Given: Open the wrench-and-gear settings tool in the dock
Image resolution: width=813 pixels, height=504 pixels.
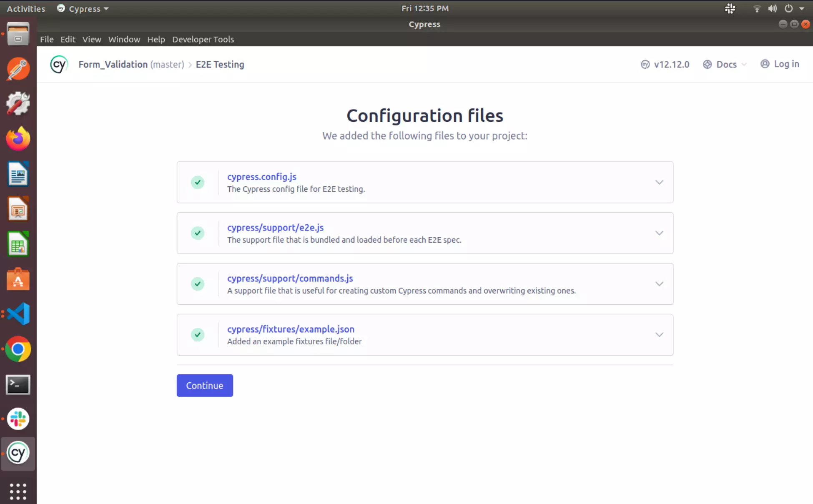Looking at the screenshot, I should pyautogui.click(x=18, y=103).
